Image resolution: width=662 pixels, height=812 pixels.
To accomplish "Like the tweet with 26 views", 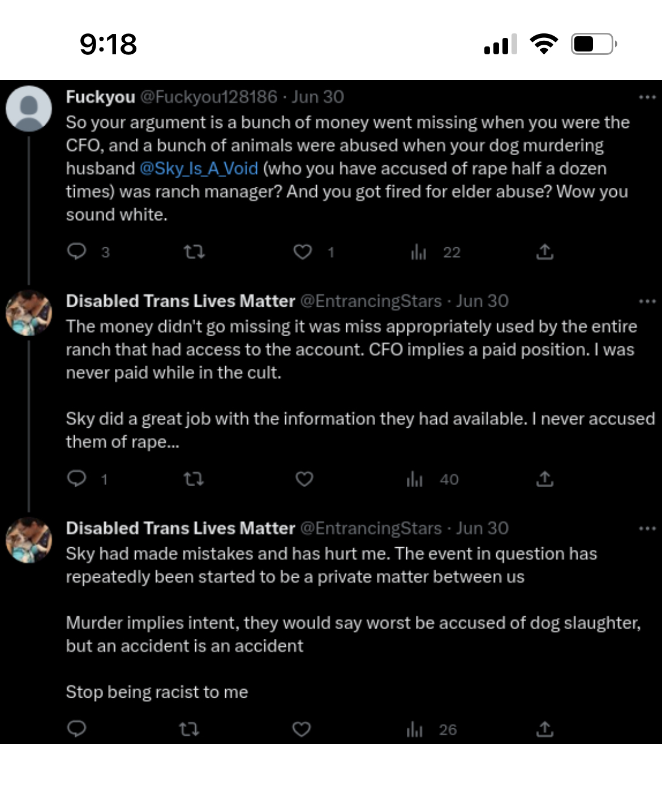I will point(302,729).
